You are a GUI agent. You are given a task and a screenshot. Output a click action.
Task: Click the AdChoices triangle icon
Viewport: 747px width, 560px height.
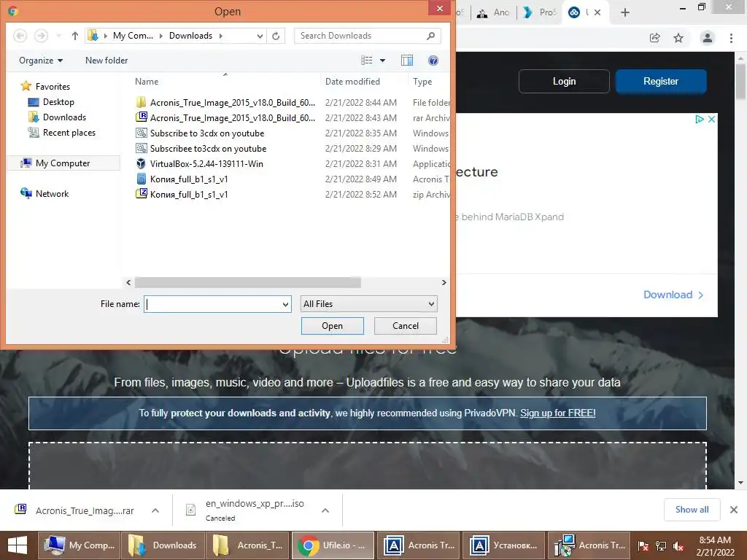700,119
